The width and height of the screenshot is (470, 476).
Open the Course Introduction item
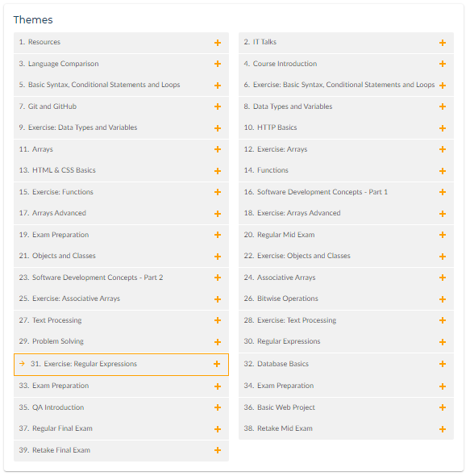[x=346, y=64]
